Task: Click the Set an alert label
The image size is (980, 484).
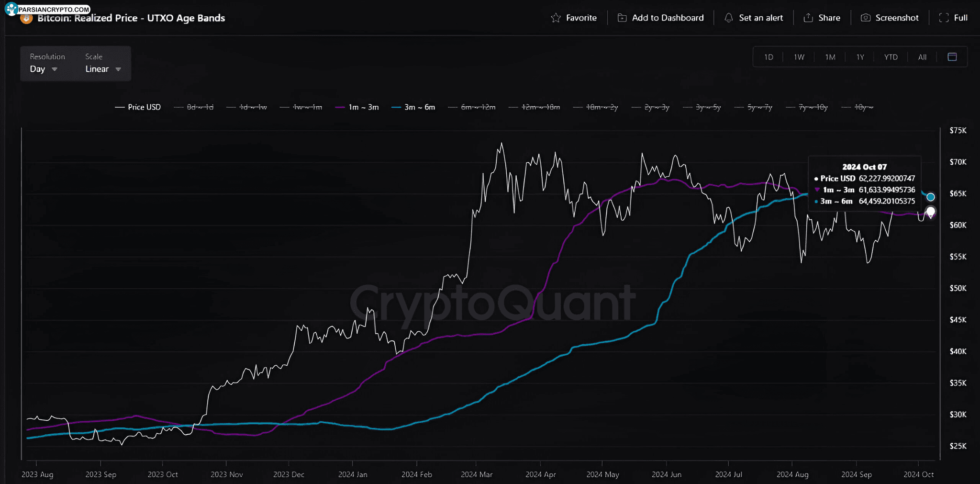Action: pos(761,18)
